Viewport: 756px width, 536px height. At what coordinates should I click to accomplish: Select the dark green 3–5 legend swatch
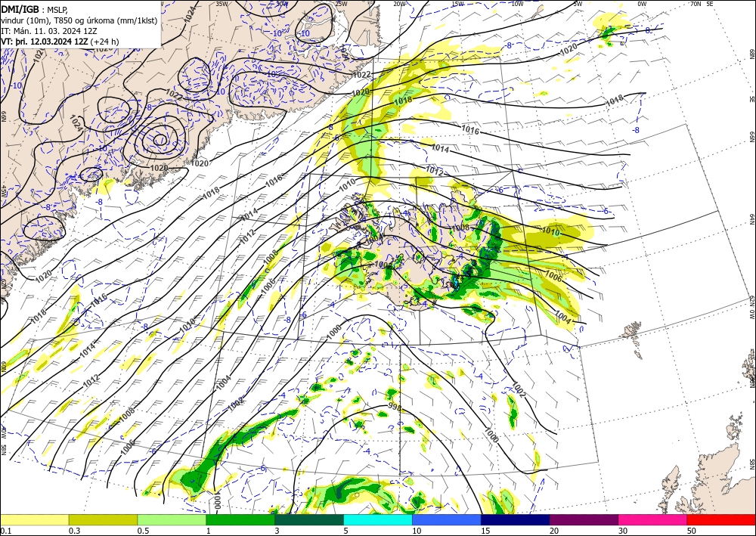[309, 519]
